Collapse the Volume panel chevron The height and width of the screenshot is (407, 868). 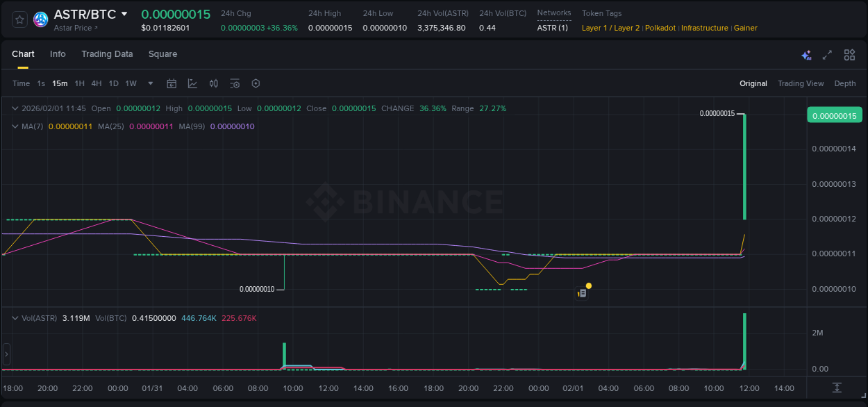coord(15,318)
